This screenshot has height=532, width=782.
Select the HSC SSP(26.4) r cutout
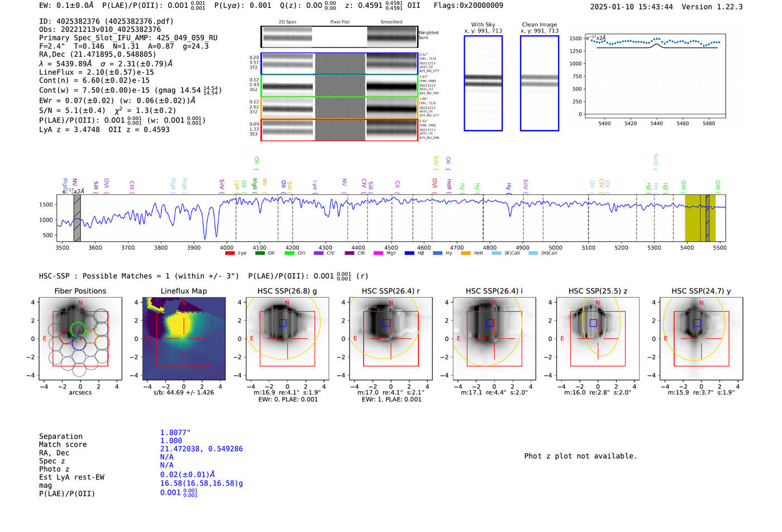(391, 338)
